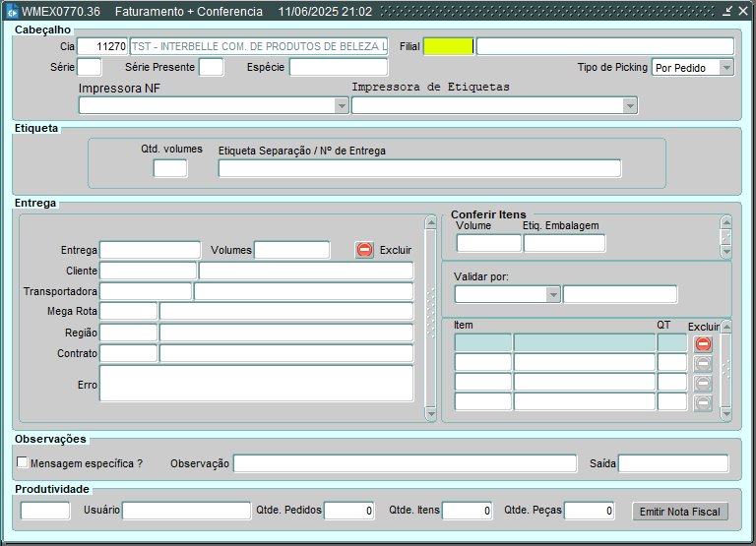This screenshot has height=546, width=756.
Task: Click the Volumes field in Entrega
Action: [x=292, y=250]
